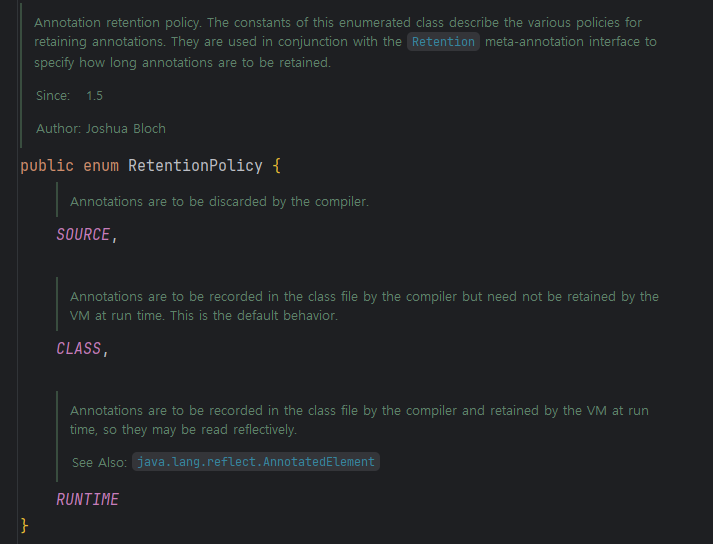This screenshot has width=713, height=544.
Task: Click the See Also label
Action: [99, 462]
